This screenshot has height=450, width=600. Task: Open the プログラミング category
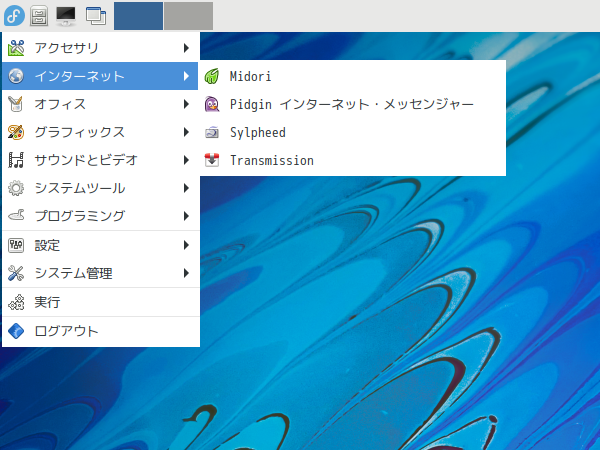pos(101,216)
